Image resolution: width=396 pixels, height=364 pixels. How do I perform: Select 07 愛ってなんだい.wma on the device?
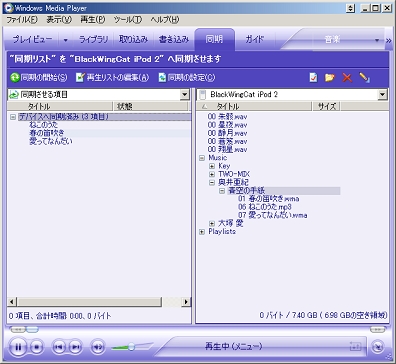273,215
